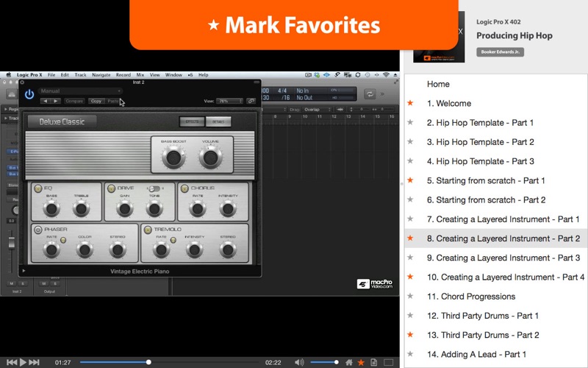The width and height of the screenshot is (588, 368).
Task: Toggle favorite star for Starting from scratch Part 1
Action: 411,180
